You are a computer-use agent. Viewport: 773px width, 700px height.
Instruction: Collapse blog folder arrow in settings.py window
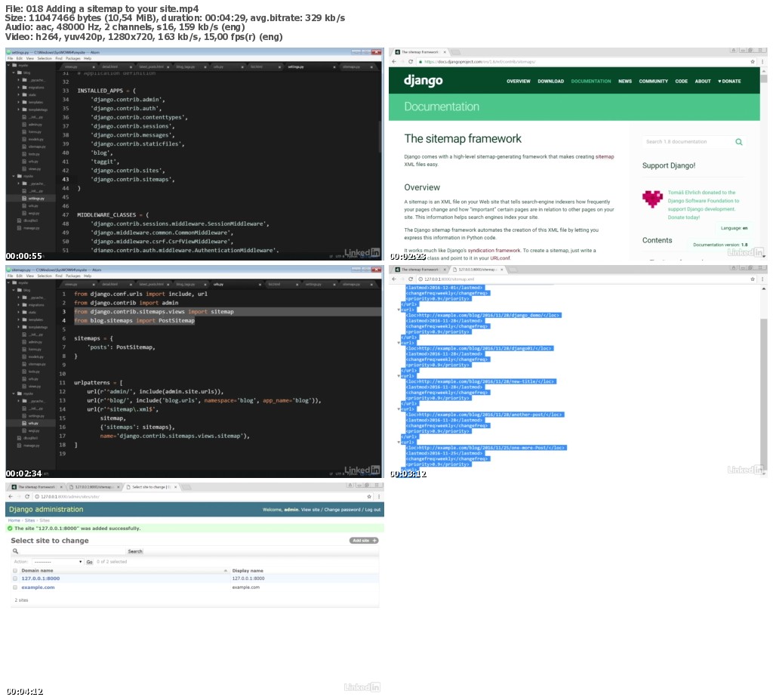click(14, 72)
